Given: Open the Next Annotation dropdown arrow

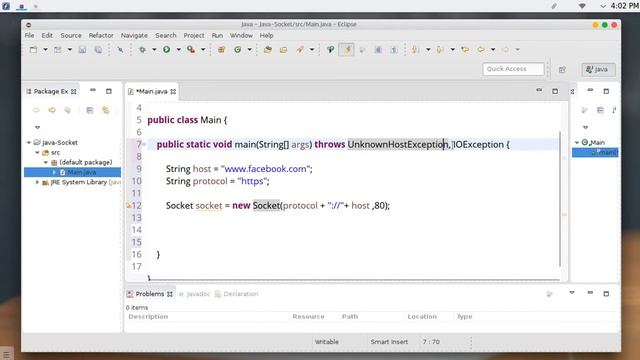Looking at the screenshot, I should click(x=428, y=49).
